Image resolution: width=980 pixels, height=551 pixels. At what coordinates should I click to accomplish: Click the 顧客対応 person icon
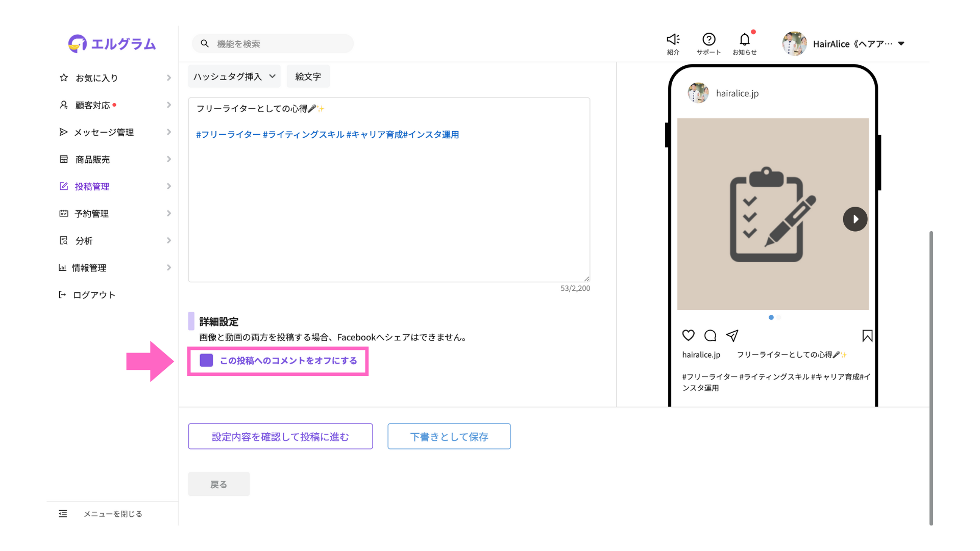tap(64, 105)
